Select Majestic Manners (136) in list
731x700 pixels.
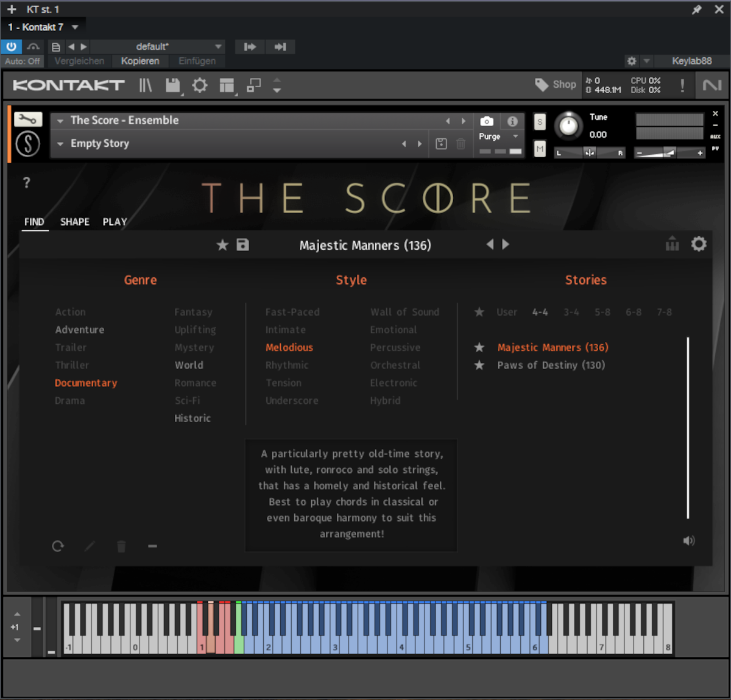click(553, 347)
